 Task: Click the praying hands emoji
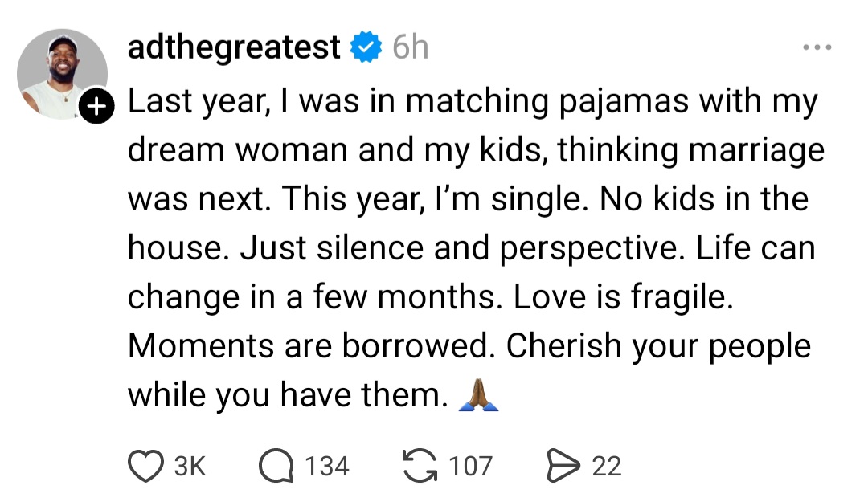(478, 395)
